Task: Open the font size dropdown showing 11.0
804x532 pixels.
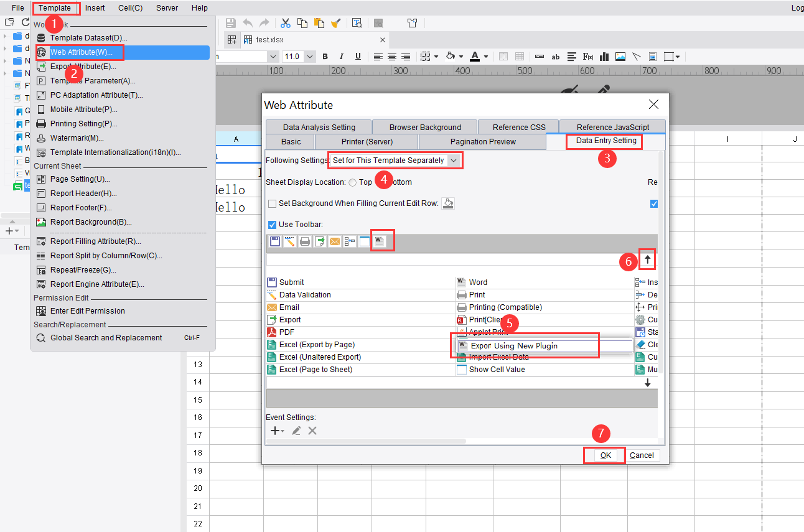Action: (310, 56)
